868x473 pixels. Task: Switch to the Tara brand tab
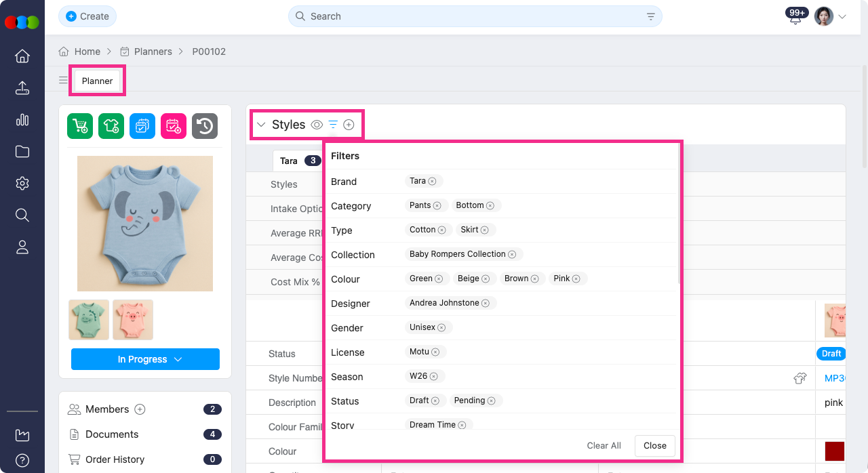[x=290, y=161]
